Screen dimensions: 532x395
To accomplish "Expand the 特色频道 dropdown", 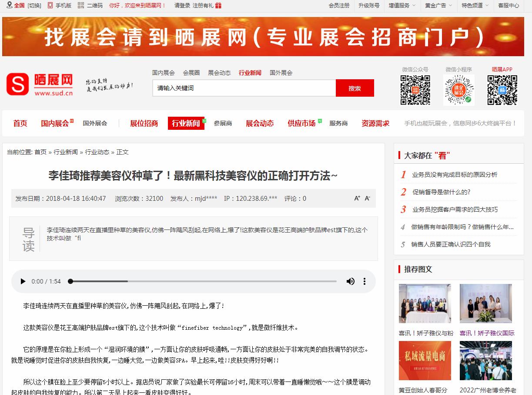I will point(475,5).
